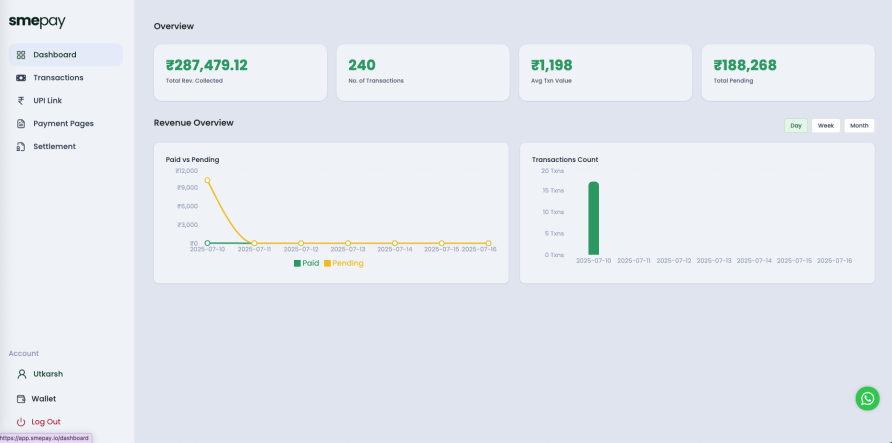
Task: Open Dashboard in the sidebar
Action: [x=65, y=55]
